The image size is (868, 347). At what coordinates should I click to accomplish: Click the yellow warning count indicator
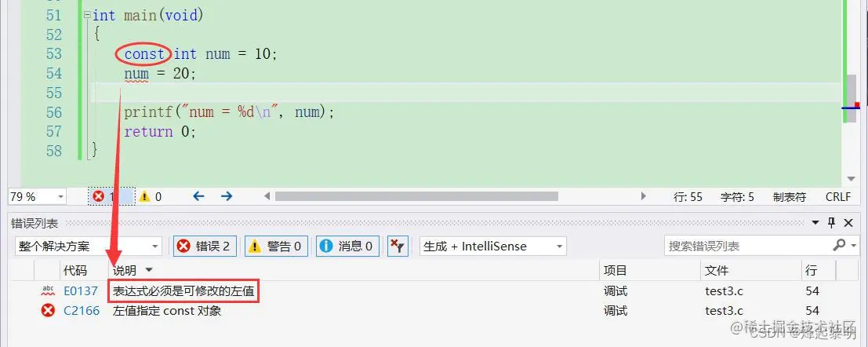pos(150,196)
